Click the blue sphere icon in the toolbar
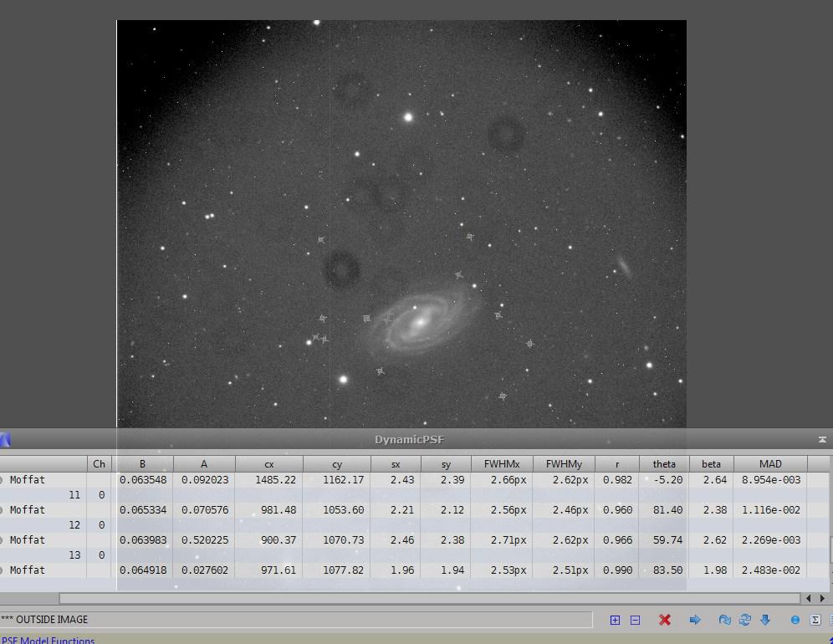 point(795,620)
